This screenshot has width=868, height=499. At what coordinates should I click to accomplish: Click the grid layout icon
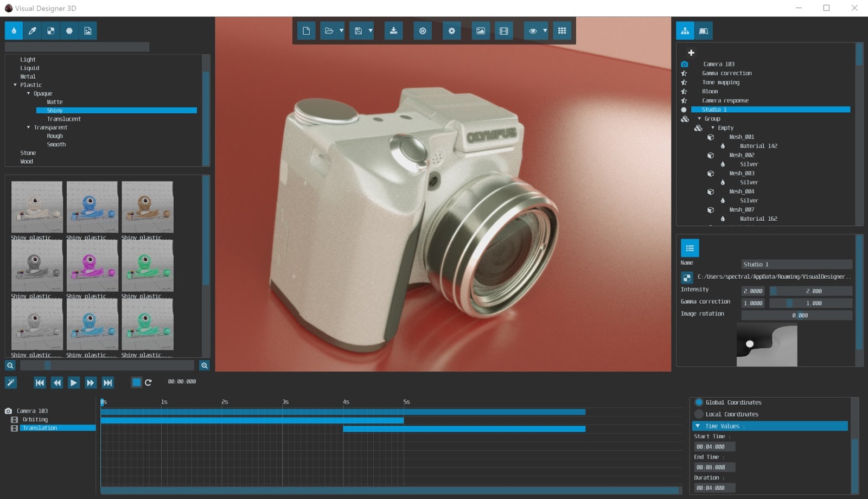[562, 31]
